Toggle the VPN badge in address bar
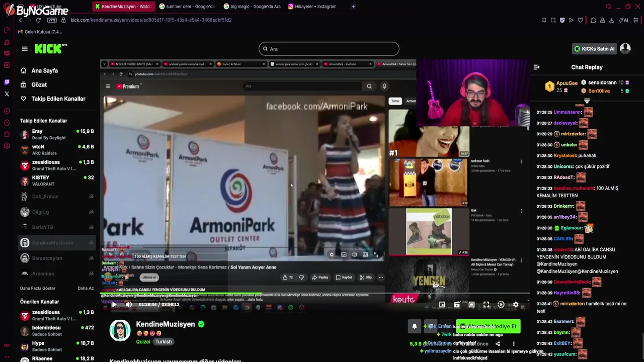The width and height of the screenshot is (644, 362). pos(52,20)
